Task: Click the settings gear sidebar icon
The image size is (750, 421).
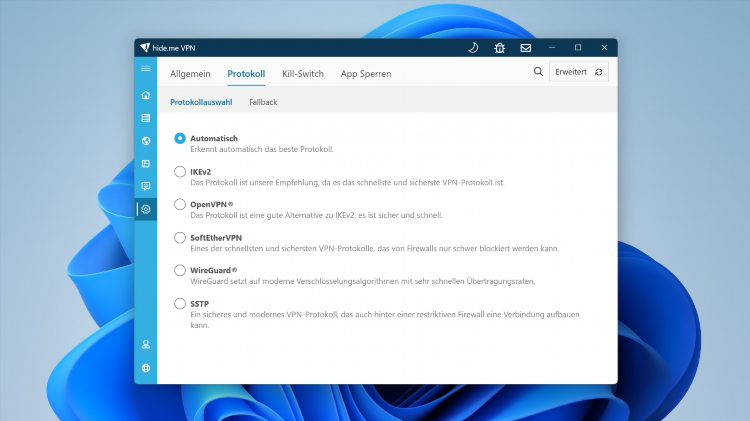Action: pos(146,209)
